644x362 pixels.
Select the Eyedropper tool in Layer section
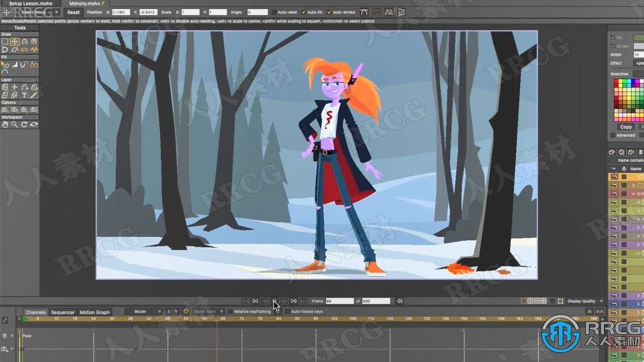click(34, 95)
